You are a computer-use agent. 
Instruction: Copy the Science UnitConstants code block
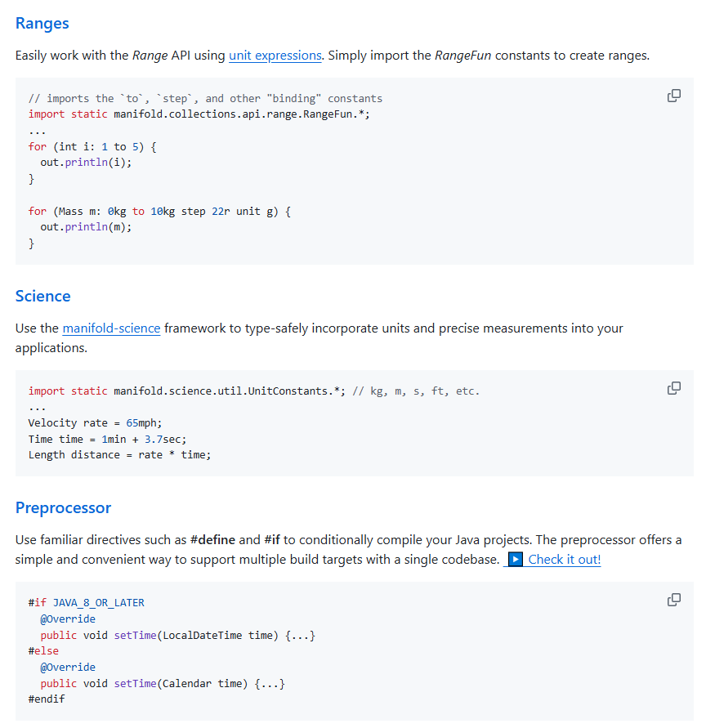coord(674,388)
